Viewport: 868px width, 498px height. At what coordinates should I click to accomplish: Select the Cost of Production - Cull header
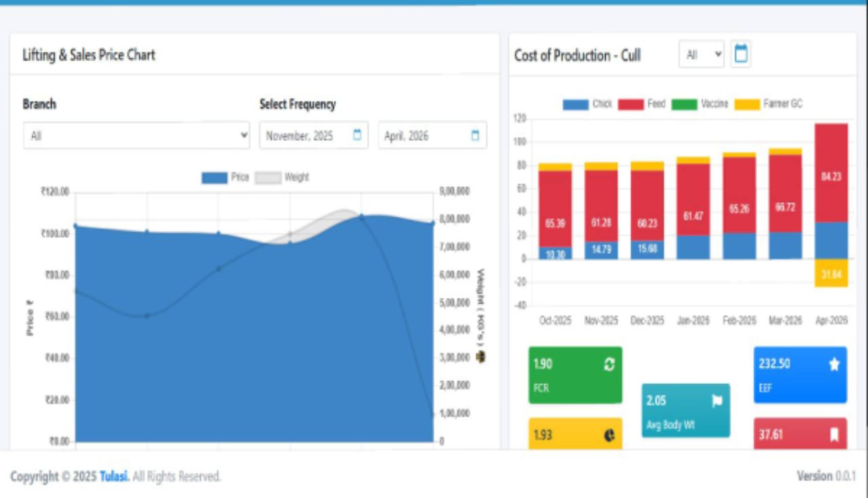click(x=577, y=56)
